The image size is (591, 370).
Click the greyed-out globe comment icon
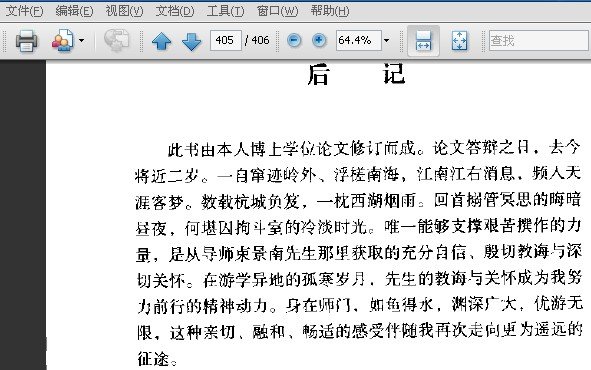117,40
